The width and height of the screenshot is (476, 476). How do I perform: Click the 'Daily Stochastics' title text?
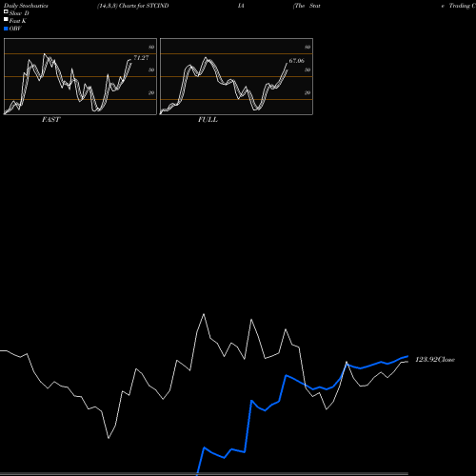pyautogui.click(x=26, y=6)
